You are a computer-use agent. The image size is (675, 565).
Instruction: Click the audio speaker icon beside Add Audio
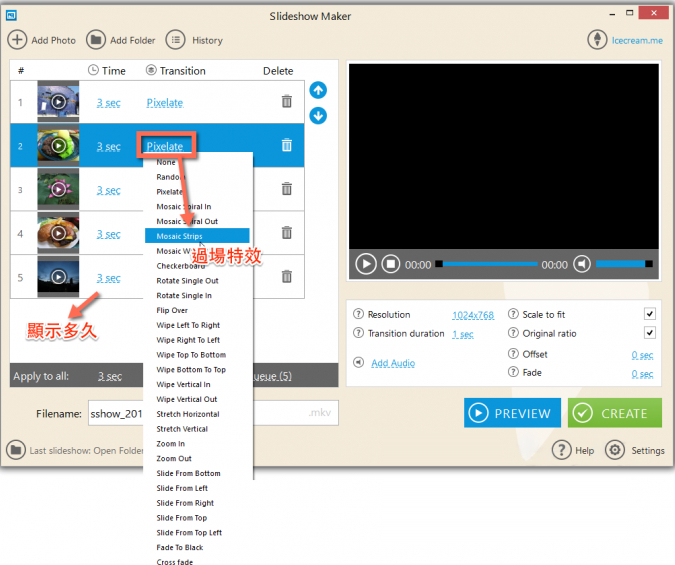point(359,362)
